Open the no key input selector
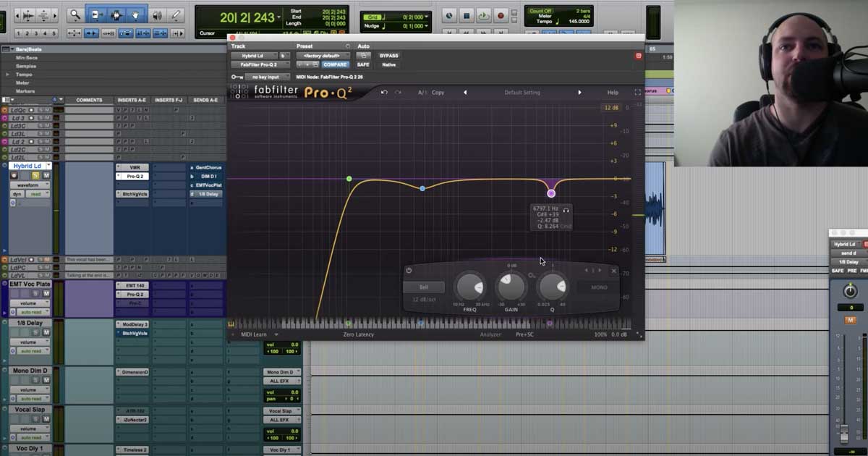The image size is (868, 456). (x=268, y=75)
